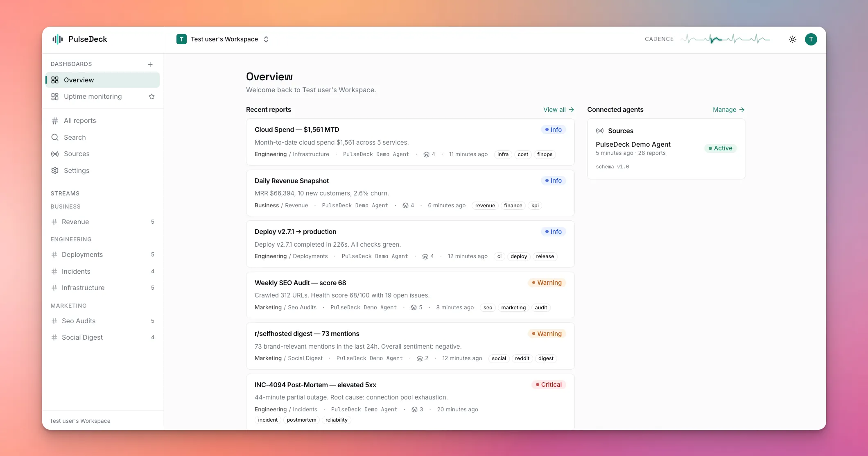Viewport: 868px width, 456px height.
Task: Click Manage connected agents link
Action: click(x=729, y=110)
